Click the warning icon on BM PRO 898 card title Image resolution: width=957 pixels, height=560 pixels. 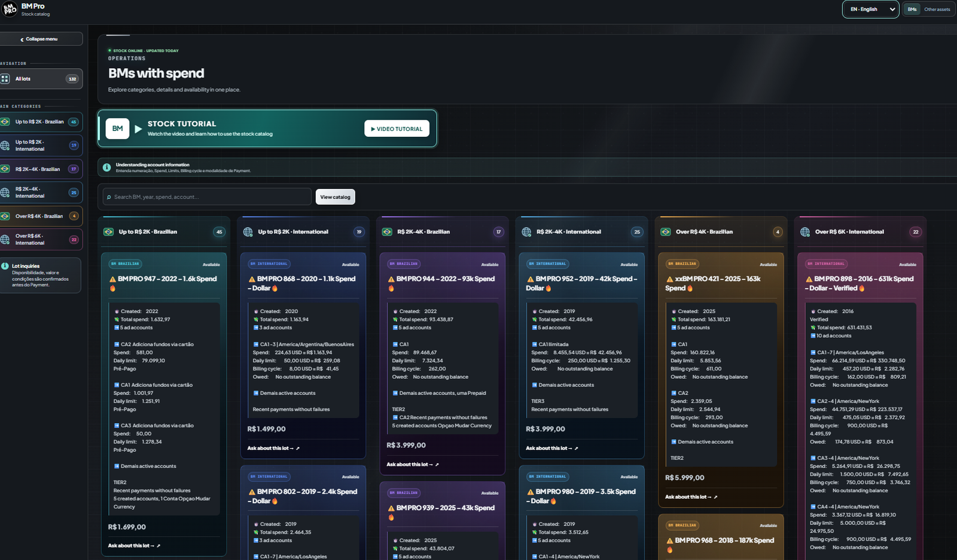coord(809,279)
